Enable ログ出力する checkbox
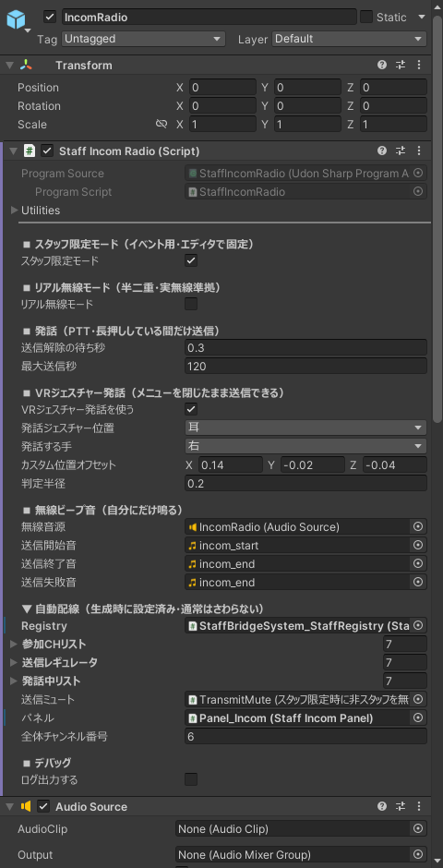Viewport: 443px width, 868px height. click(x=191, y=779)
